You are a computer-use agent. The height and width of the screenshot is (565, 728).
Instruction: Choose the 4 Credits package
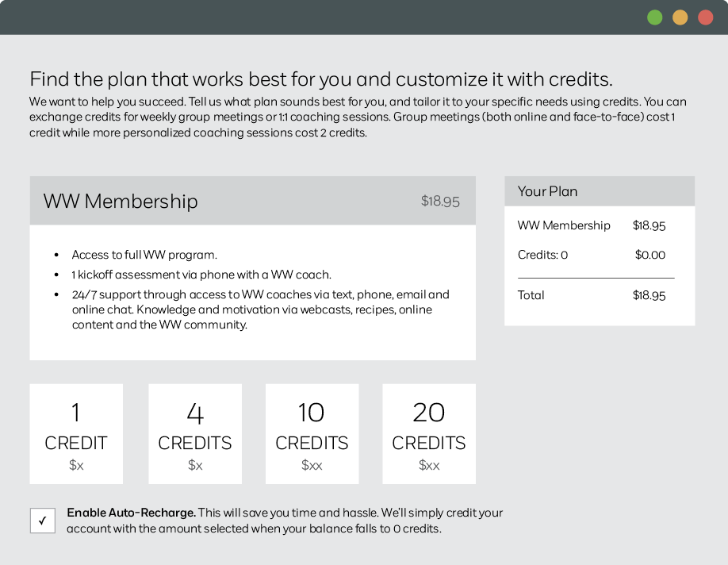click(x=195, y=433)
